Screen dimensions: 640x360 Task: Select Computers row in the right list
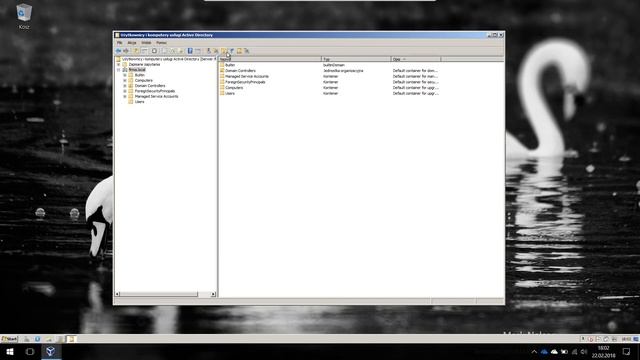[x=234, y=88]
